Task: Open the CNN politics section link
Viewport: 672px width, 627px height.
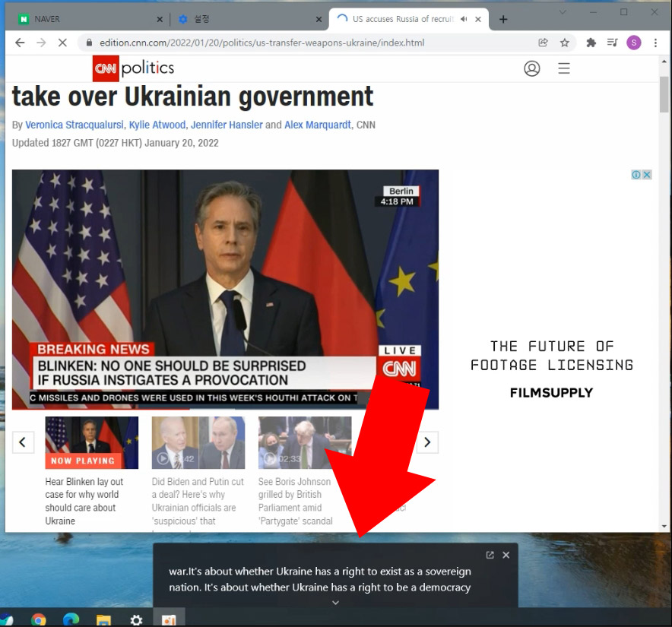Action: [147, 68]
